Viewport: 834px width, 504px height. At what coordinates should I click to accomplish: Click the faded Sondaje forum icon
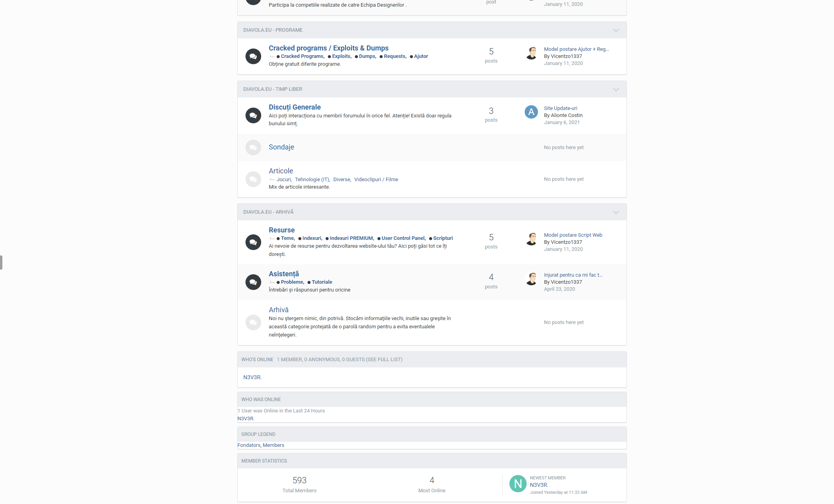pos(253,148)
